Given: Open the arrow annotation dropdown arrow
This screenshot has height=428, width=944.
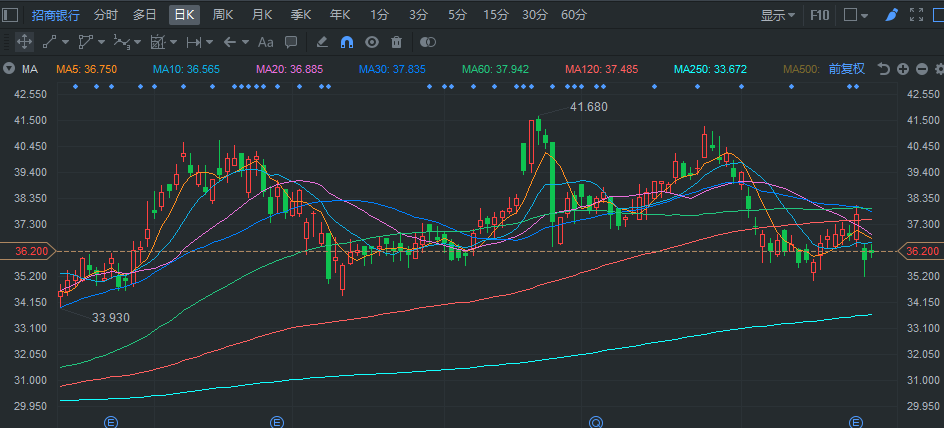Looking at the screenshot, I should click(x=245, y=42).
